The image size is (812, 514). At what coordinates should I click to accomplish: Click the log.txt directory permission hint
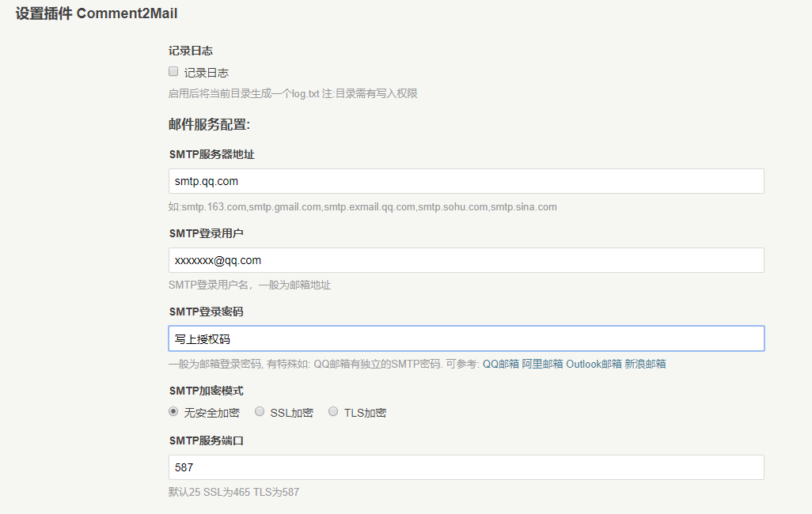tap(293, 93)
